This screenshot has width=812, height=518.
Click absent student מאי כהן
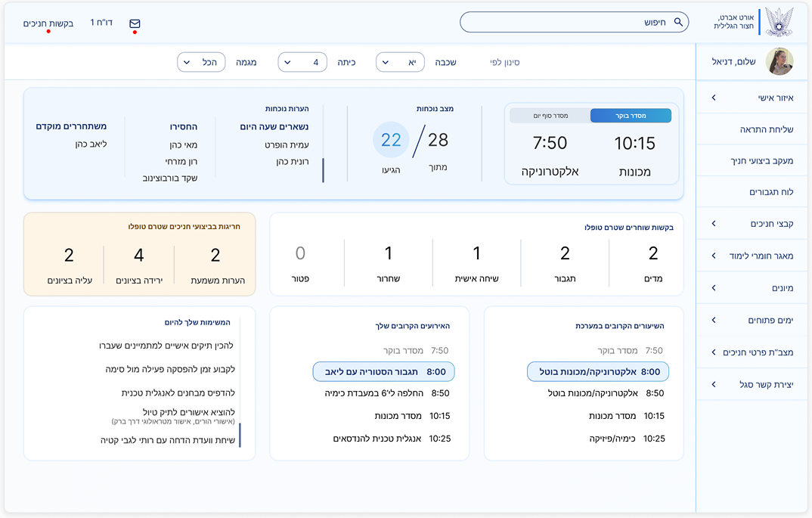183,145
